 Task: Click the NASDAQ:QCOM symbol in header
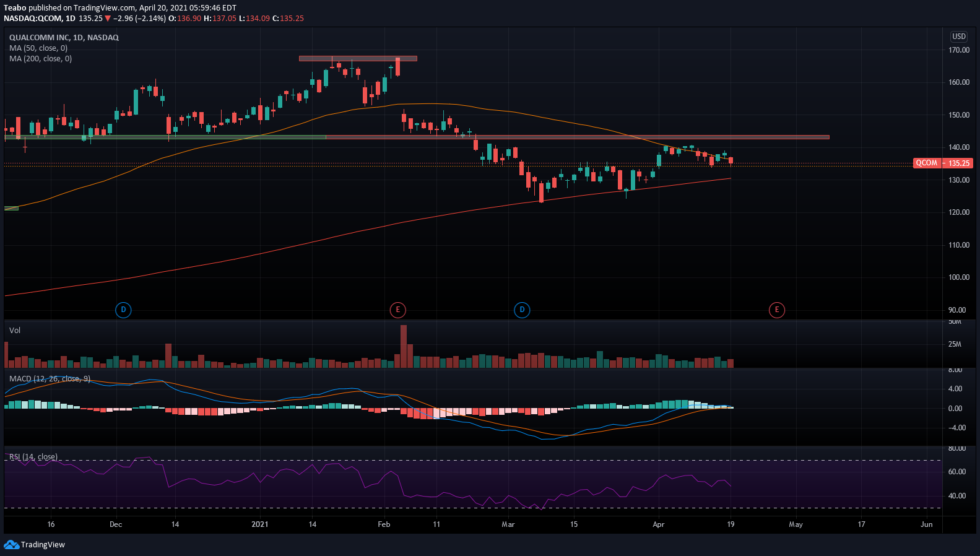pyautogui.click(x=33, y=19)
